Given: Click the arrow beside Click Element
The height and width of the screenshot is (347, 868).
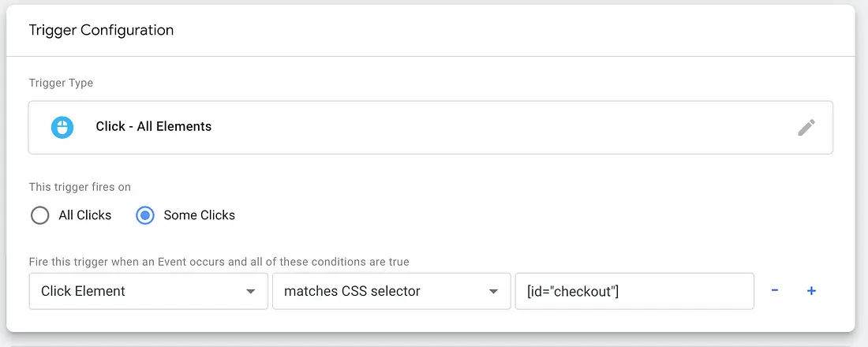Looking at the screenshot, I should click(x=250, y=292).
